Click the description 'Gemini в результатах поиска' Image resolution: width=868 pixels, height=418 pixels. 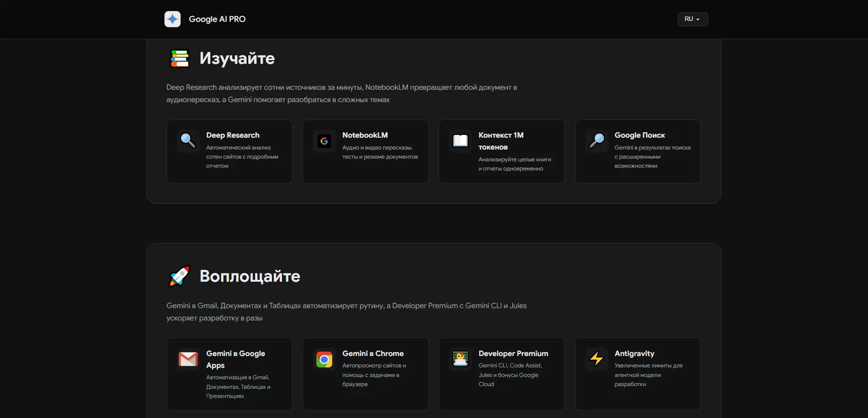(653, 157)
